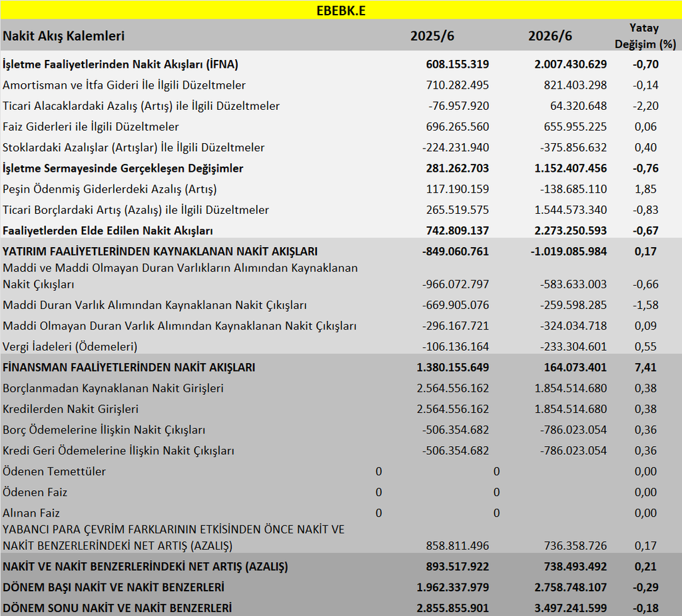This screenshot has height=616, width=682.
Task: Select 'FİNANSMAN FAALİYETLERİNDEN NAKİT AKIŞLARI' heading
Action: (129, 368)
